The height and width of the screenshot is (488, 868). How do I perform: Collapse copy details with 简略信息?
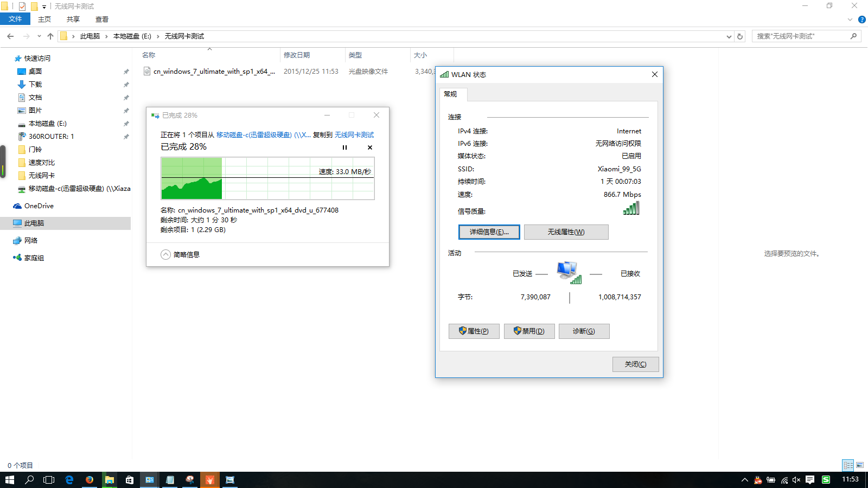180,255
